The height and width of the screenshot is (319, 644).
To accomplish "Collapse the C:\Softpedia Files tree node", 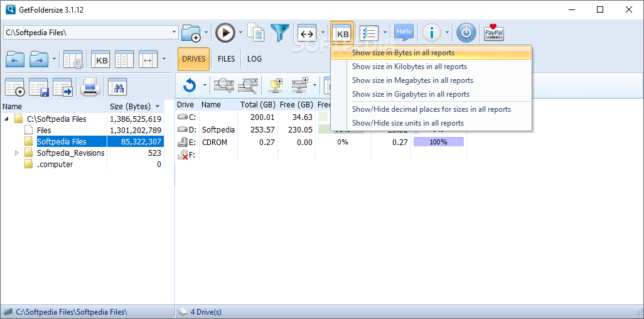I will click(x=7, y=119).
